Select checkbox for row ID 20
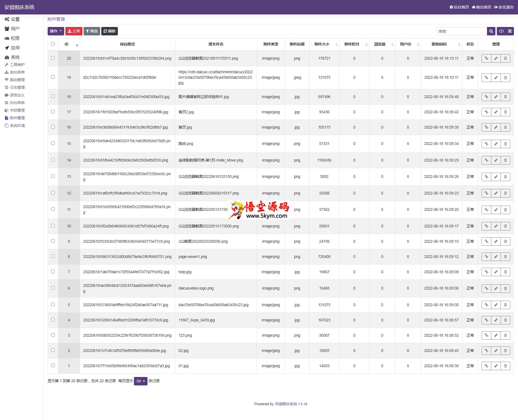Screen dimensions: 518x420 coord(53,58)
